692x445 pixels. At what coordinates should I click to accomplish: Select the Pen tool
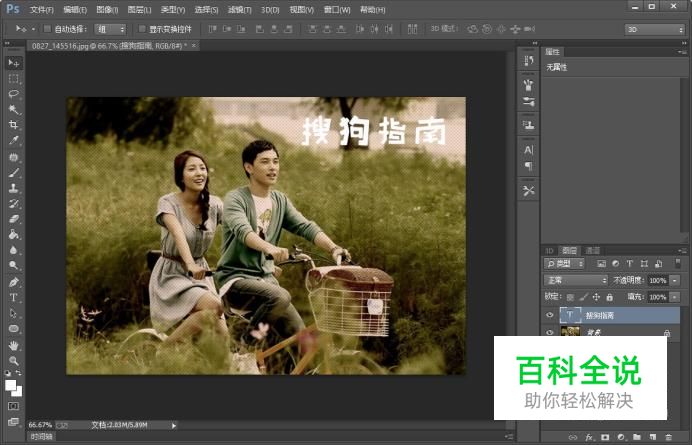coord(13,282)
